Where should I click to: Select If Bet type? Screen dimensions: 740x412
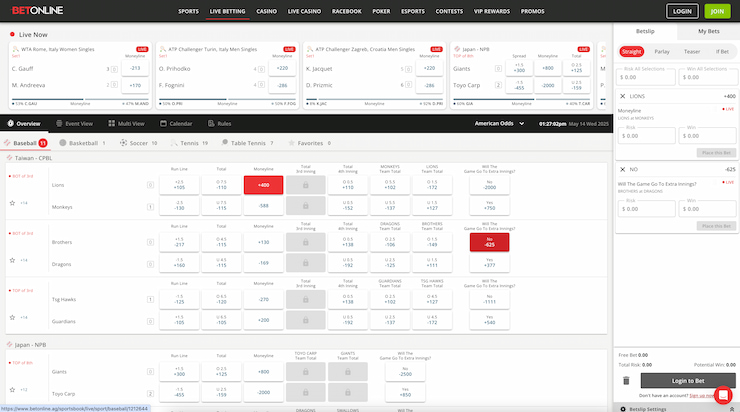(x=722, y=51)
